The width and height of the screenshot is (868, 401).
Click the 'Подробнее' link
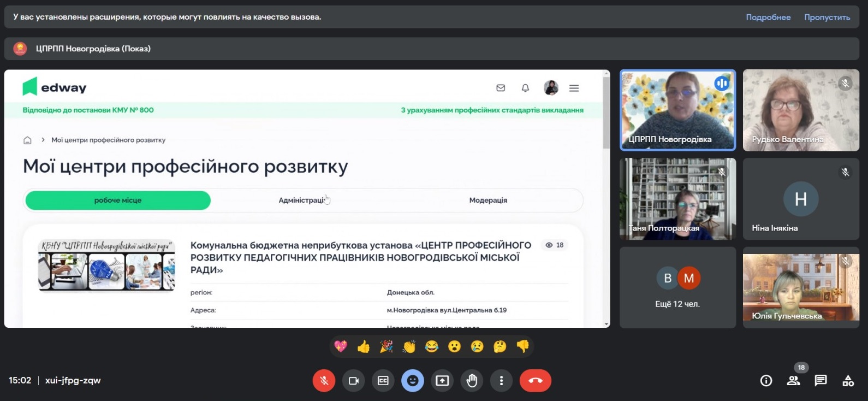tap(768, 17)
